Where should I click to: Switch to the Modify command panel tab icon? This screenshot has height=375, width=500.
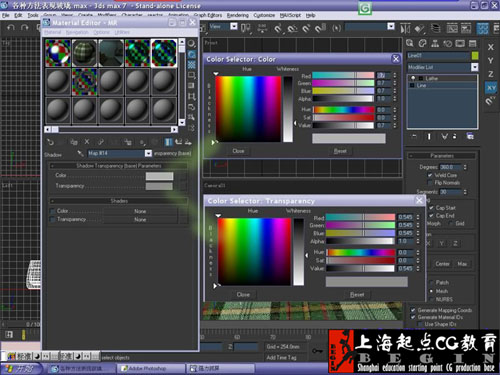(422, 43)
